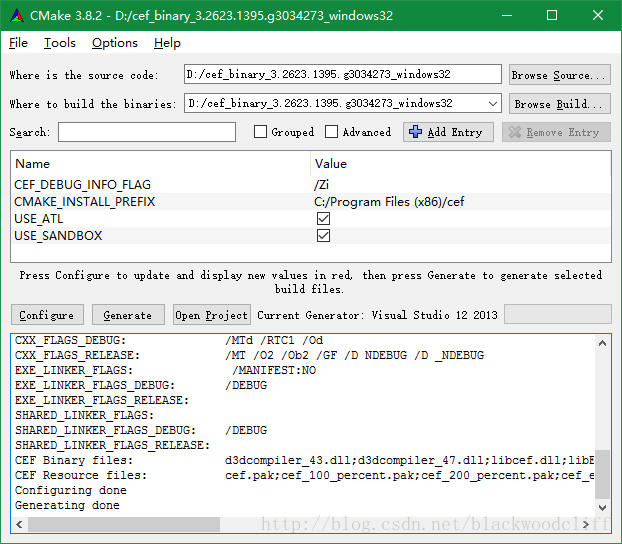Click the C:/Program Files (x86)/cef value
622x544 pixels.
pos(389,202)
